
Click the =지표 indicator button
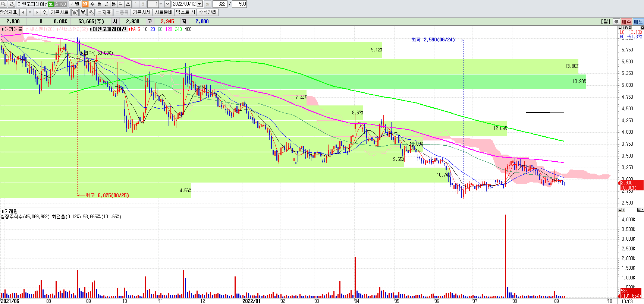104,12
